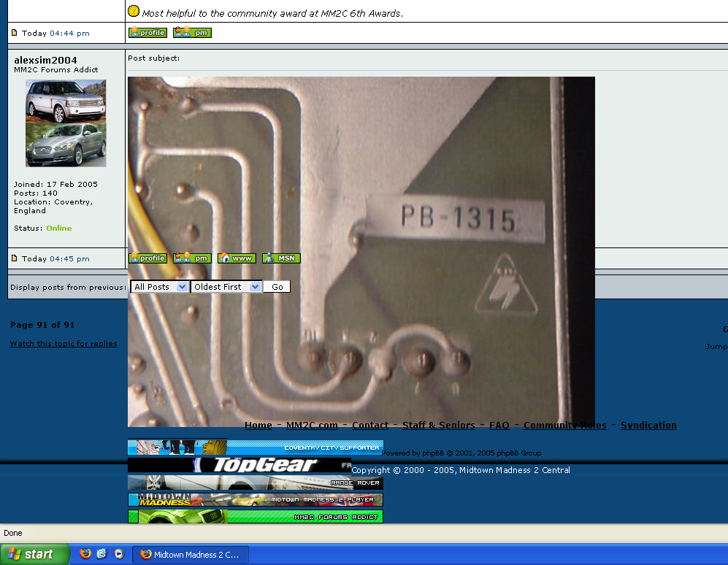Open the Staff & Seniors link
This screenshot has width=728, height=565.
click(x=438, y=426)
